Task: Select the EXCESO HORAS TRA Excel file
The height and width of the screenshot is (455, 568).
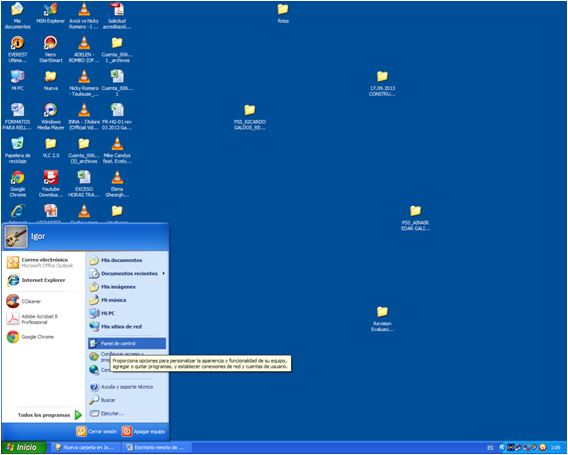Action: pyautogui.click(x=84, y=184)
